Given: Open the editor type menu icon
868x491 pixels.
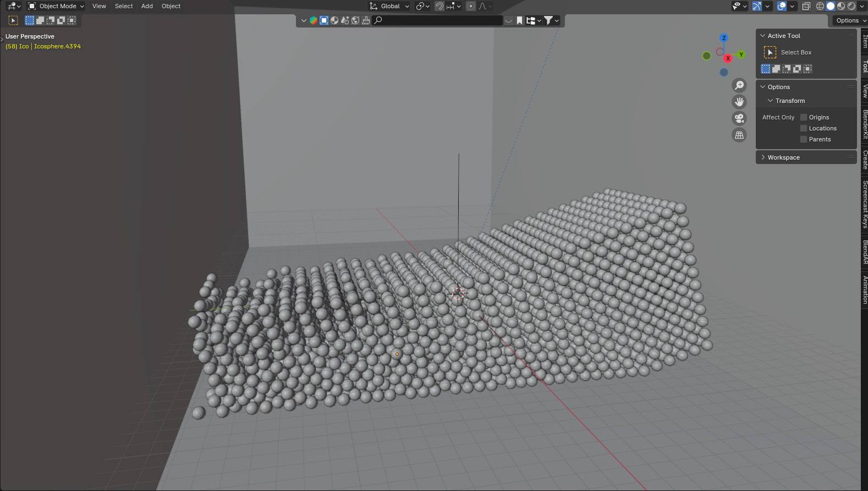Looking at the screenshot, I should coord(13,6).
